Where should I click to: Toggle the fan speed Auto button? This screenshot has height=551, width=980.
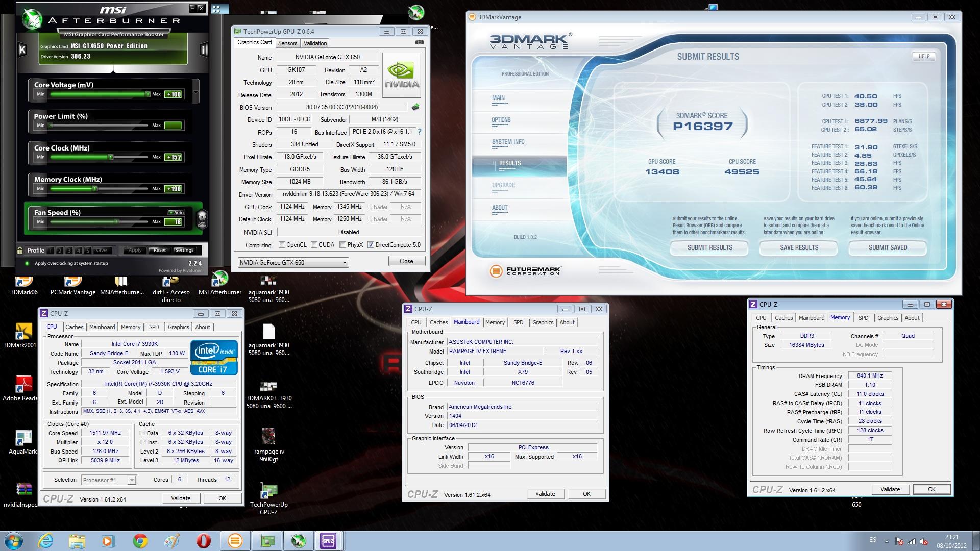click(x=177, y=212)
